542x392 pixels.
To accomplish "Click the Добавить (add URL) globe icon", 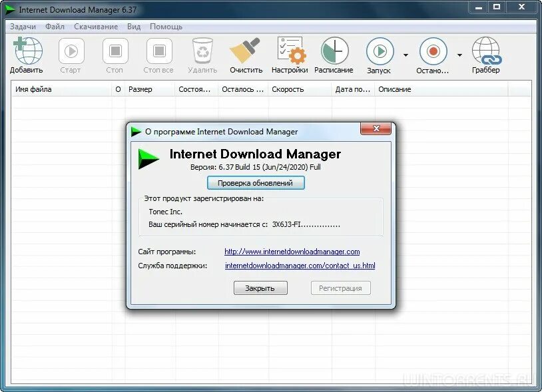I will click(x=28, y=51).
